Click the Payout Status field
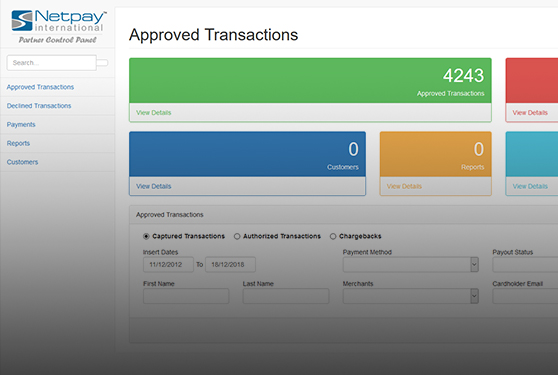Image resolution: width=558 pixels, height=375 pixels. click(525, 265)
